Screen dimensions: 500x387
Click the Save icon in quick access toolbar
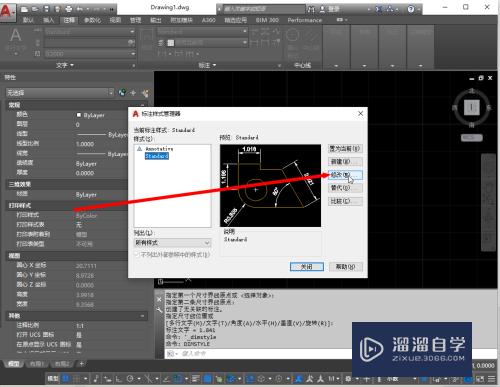click(46, 9)
